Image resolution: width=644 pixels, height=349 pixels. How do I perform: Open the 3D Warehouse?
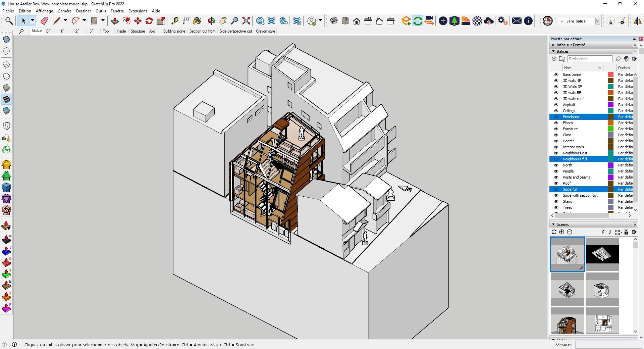(x=260, y=21)
